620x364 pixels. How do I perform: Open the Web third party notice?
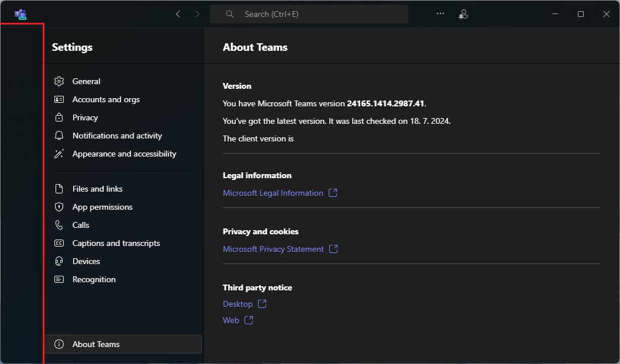coord(231,320)
